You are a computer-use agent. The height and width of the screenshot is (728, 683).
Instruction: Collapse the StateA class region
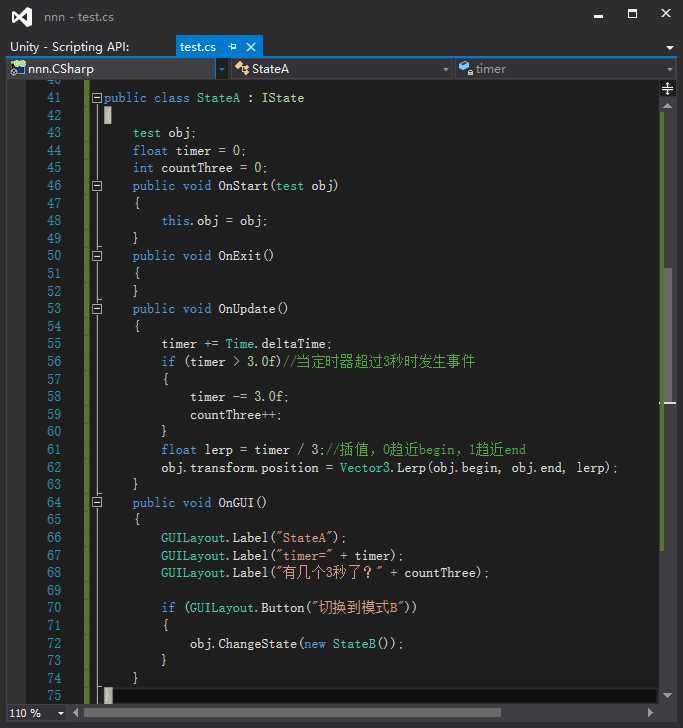(97, 98)
